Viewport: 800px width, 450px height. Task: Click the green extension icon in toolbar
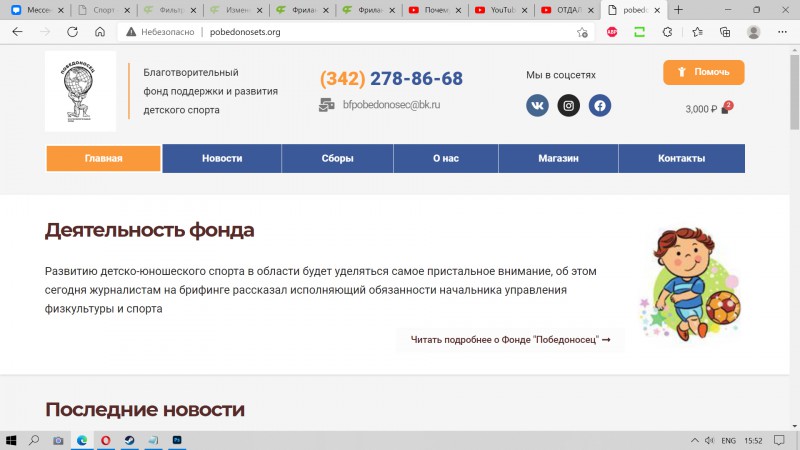639,32
